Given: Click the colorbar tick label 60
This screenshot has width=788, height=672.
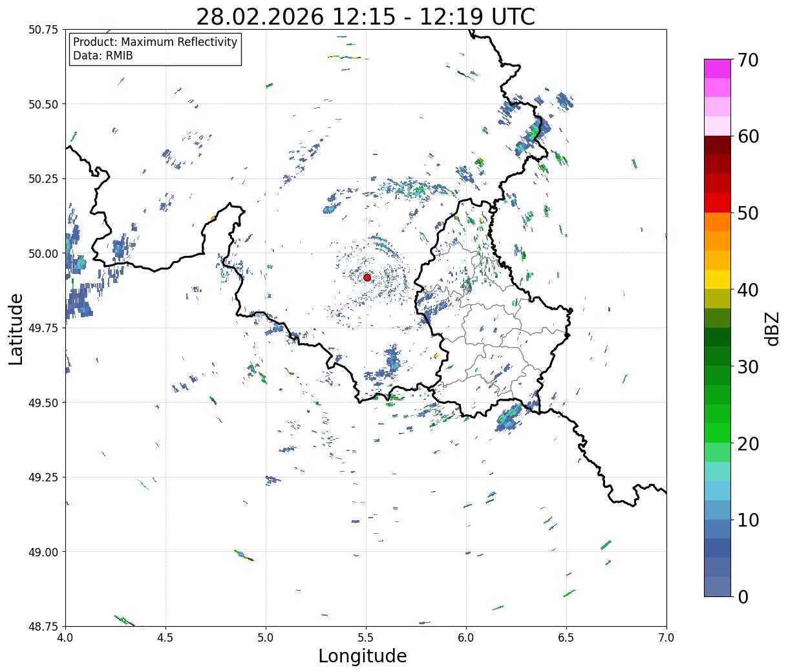Looking at the screenshot, I should pos(748,136).
